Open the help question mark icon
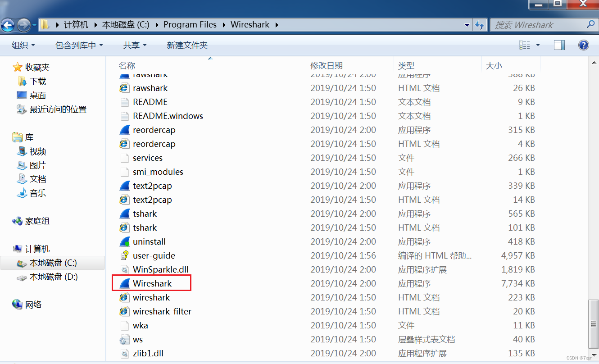Image resolution: width=599 pixels, height=364 pixels. (x=583, y=45)
